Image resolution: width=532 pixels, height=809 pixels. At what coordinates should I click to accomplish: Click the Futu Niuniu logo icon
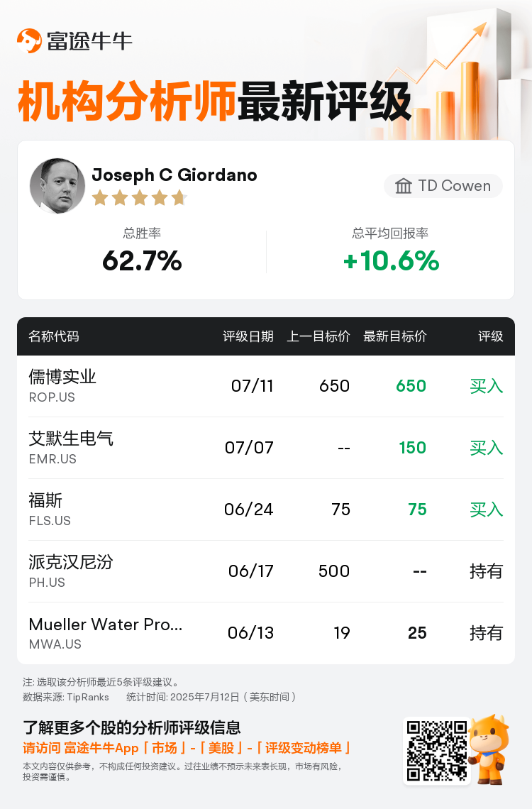(x=29, y=40)
